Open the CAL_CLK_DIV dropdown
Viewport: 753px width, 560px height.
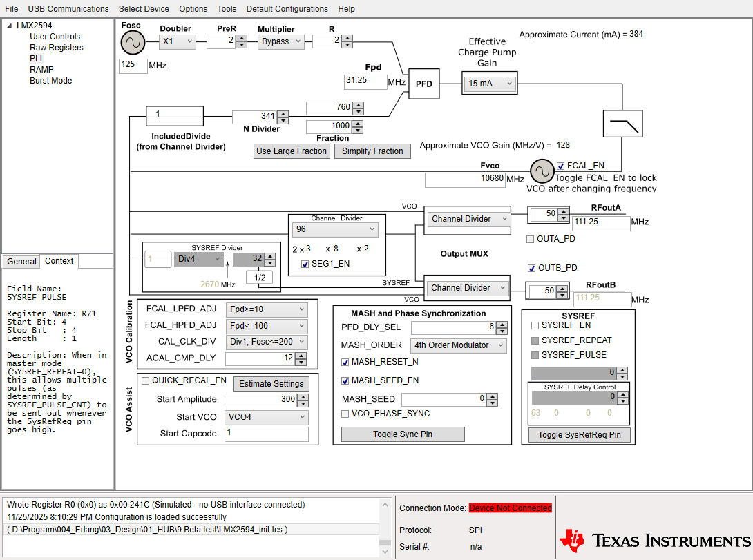[267, 342]
